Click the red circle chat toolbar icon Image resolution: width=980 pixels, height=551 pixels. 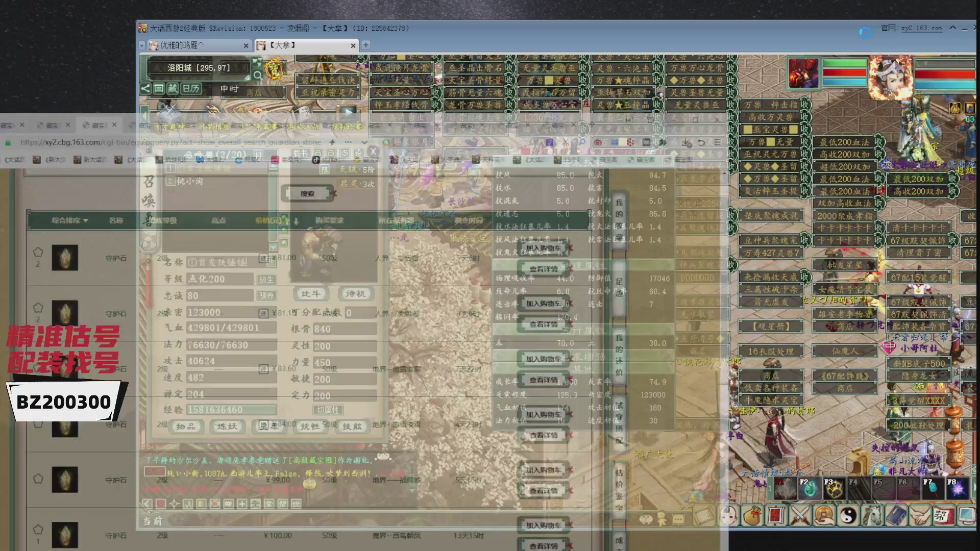[161, 504]
